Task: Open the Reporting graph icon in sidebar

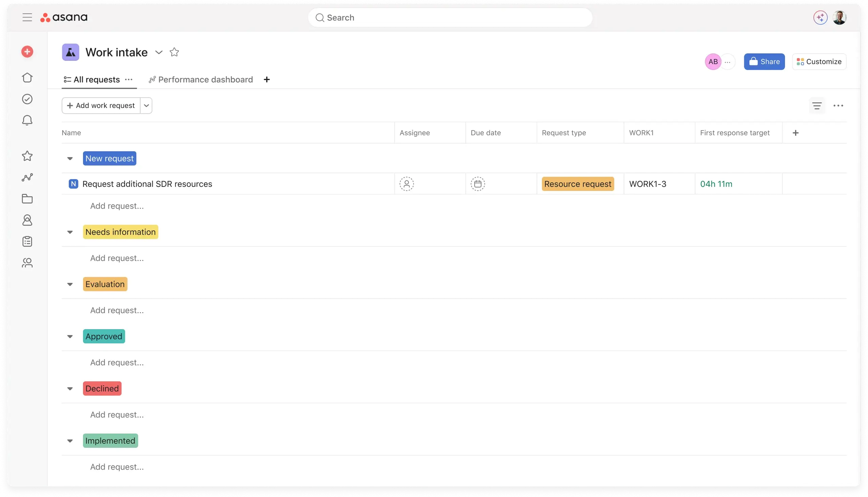Action: 27,177
